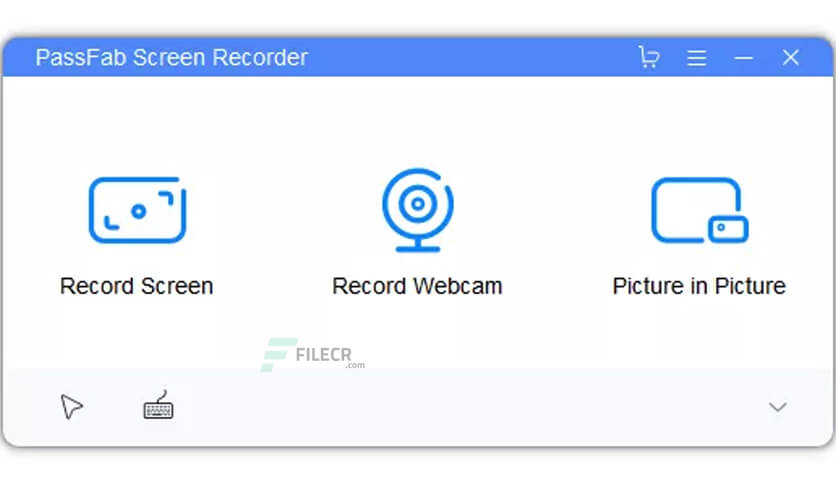Click the Record Webcam text label
Viewport: 836px width, 484px height.
tap(417, 286)
